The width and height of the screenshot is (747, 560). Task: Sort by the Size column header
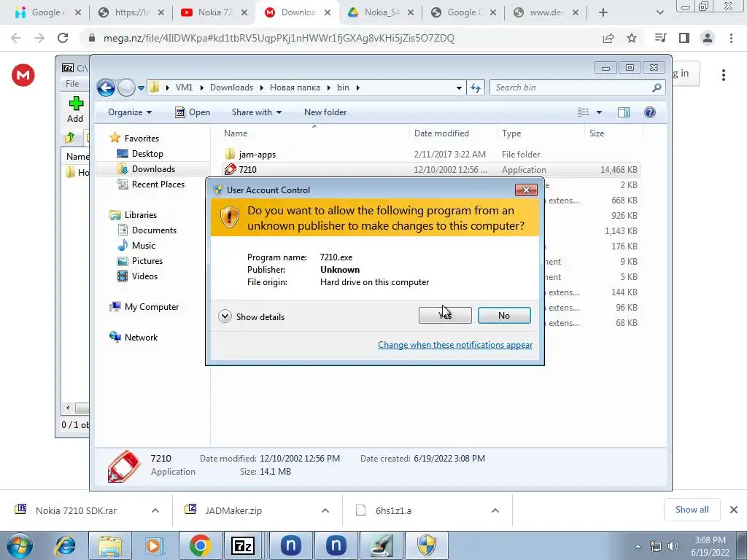612,133
